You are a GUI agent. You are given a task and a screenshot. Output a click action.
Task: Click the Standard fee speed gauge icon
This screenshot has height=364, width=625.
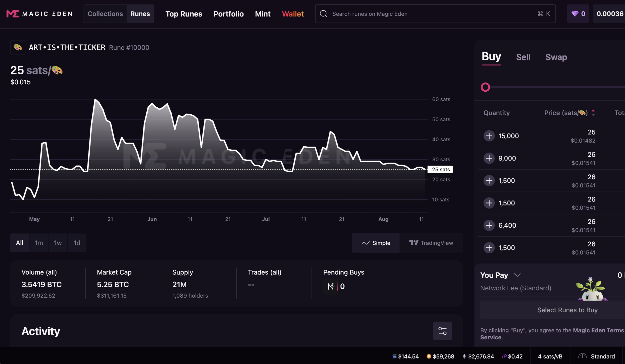click(582, 356)
